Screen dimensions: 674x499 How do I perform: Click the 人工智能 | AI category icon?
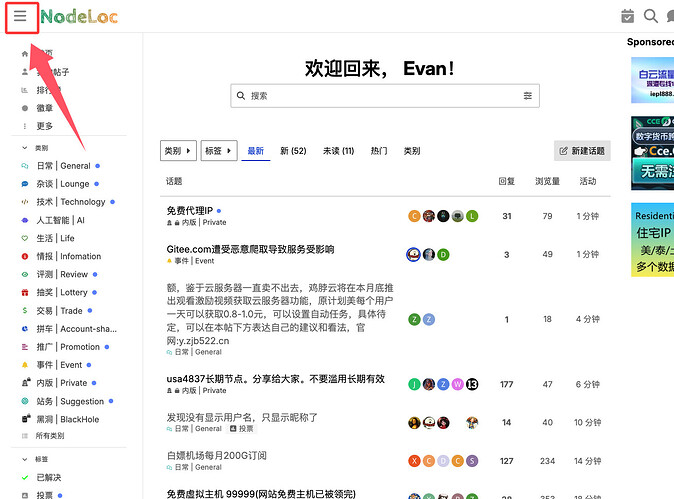point(25,220)
